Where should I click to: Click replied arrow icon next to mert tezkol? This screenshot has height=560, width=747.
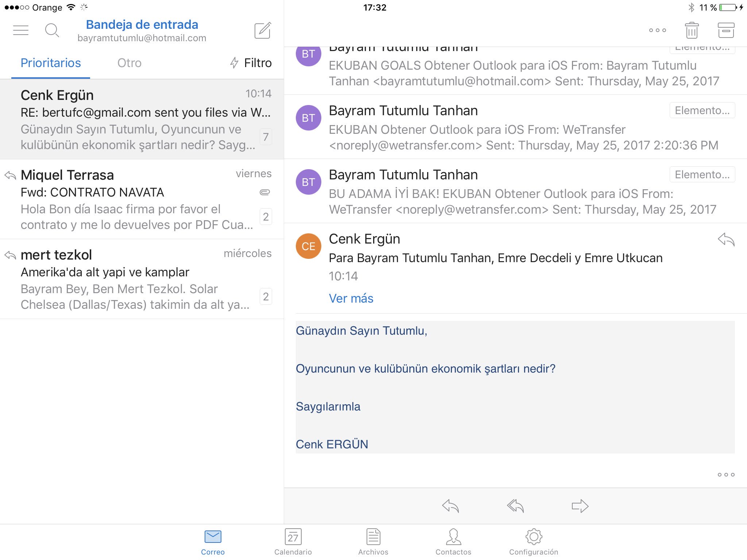tap(10, 255)
